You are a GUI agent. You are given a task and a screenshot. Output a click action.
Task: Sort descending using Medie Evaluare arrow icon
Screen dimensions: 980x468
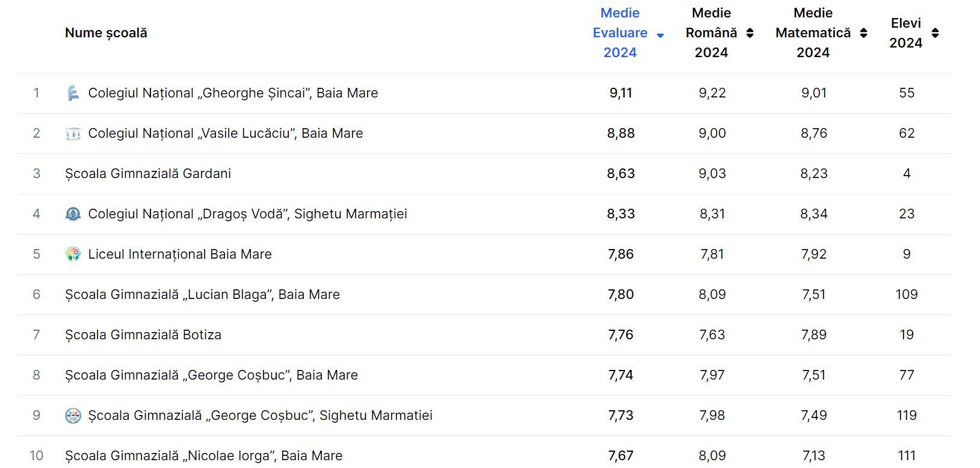[660, 35]
